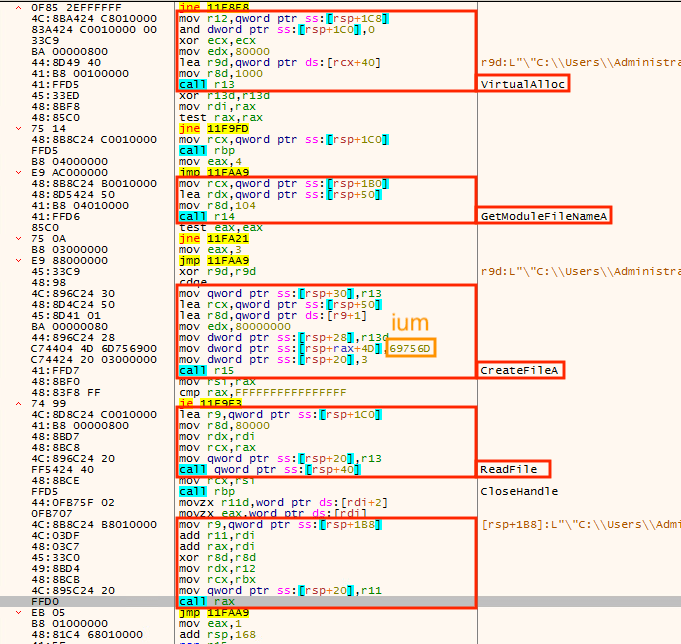
Task: Click the CloseHandle comment
Action: 519,492
